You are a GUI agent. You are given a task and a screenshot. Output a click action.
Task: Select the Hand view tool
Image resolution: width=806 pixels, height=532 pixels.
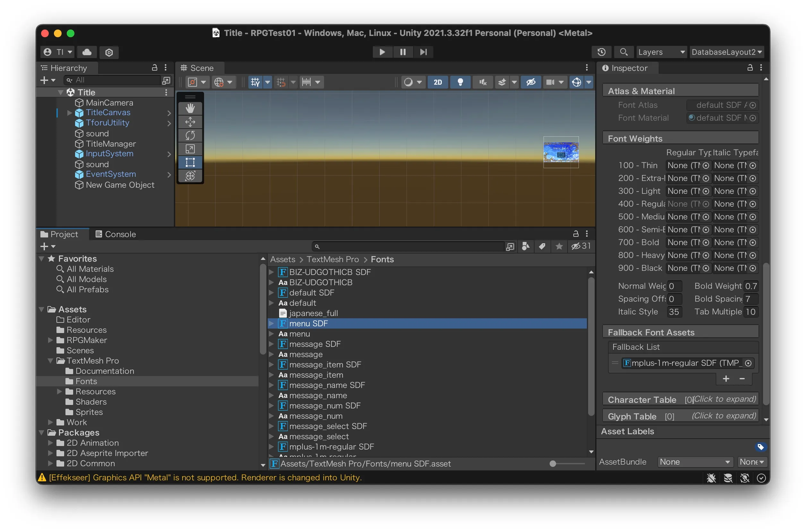[190, 108]
